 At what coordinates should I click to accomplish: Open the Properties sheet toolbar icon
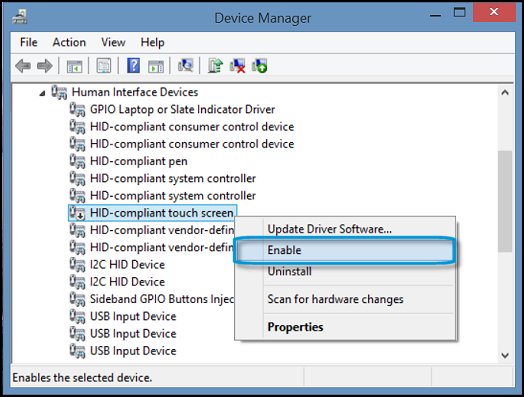click(x=104, y=65)
